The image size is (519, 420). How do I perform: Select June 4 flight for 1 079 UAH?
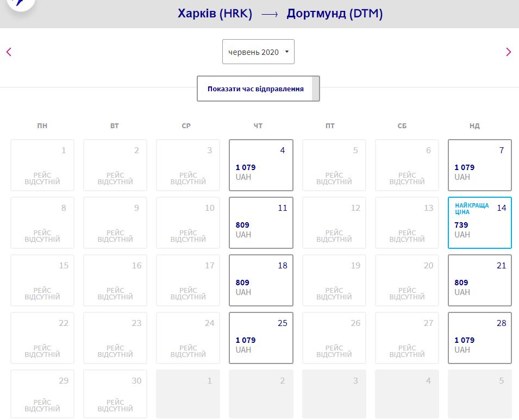coord(261,165)
